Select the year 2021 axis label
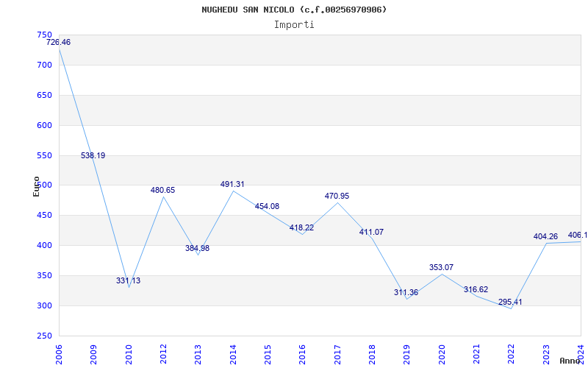This screenshot has width=588, height=368. coord(476,355)
